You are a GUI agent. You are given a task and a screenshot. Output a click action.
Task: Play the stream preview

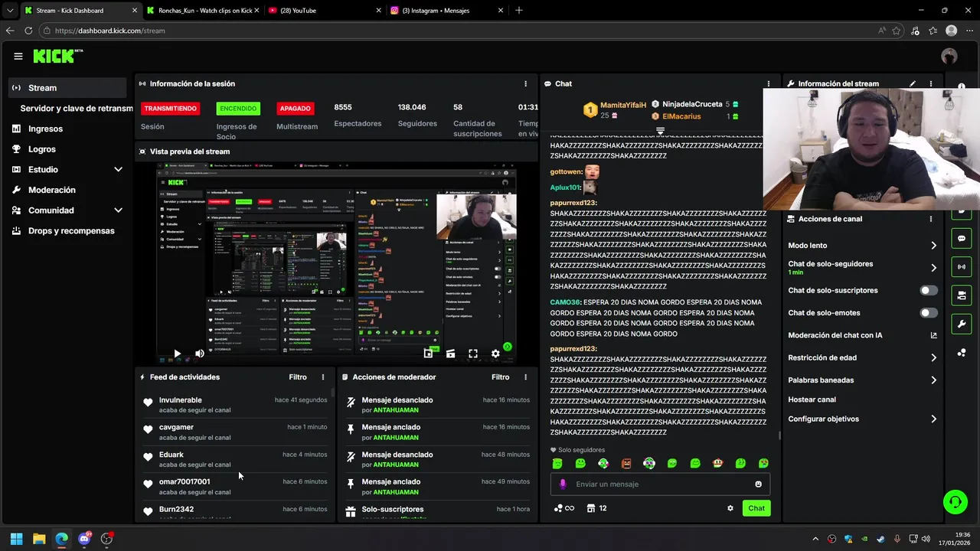(177, 354)
